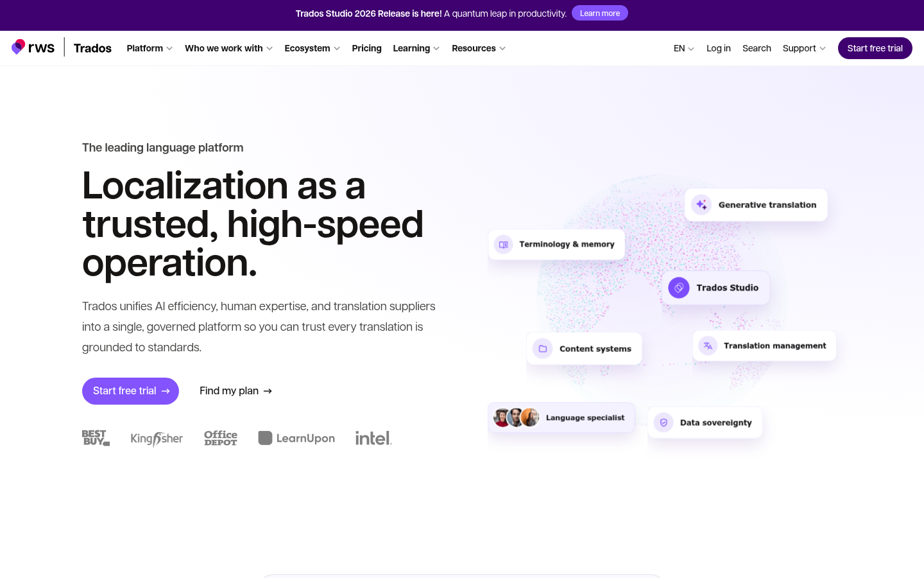The image size is (924, 578).
Task: Open the Resources dropdown
Action: [x=479, y=48]
